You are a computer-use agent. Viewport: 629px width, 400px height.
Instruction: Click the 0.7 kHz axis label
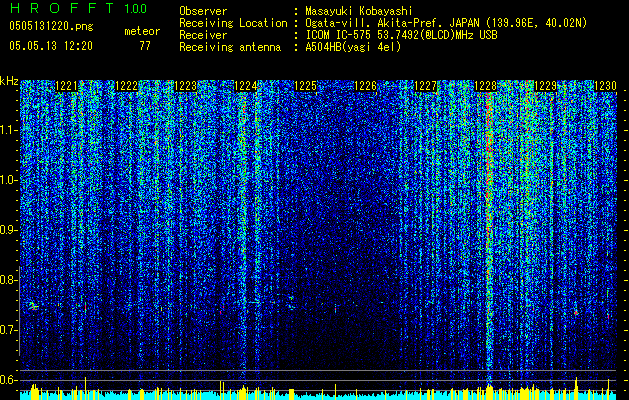(9, 330)
